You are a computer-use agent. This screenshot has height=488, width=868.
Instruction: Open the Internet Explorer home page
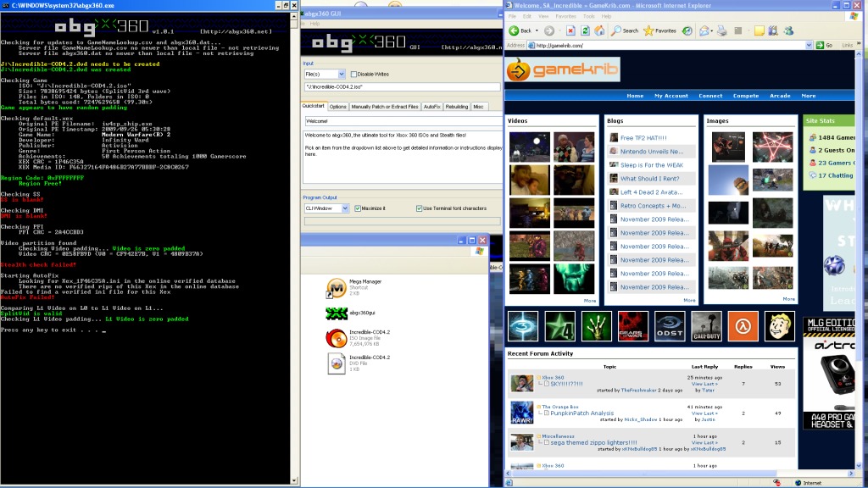[599, 31]
